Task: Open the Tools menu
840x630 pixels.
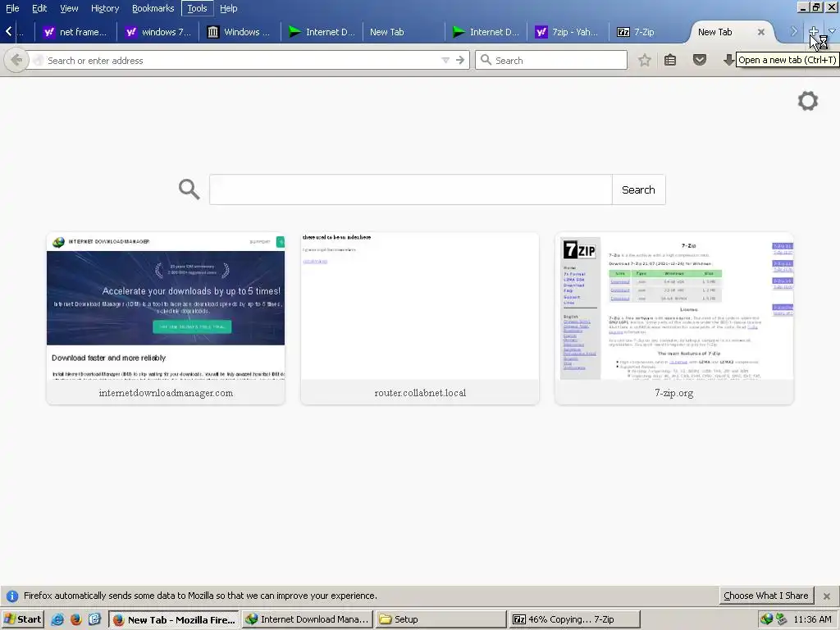Action: pos(197,8)
